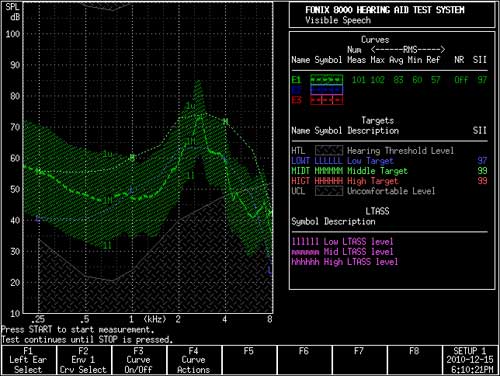
Task: Toggle the F3 Curve On/Off key
Action: point(139,360)
